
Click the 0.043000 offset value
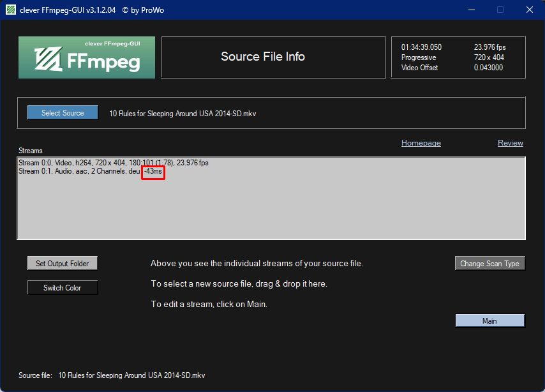[488, 68]
